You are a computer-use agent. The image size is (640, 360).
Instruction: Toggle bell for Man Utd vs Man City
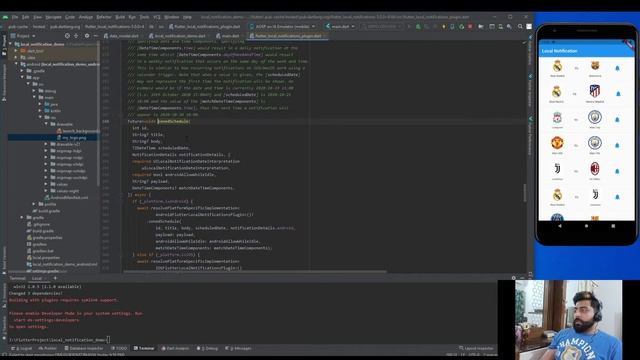pos(617,145)
